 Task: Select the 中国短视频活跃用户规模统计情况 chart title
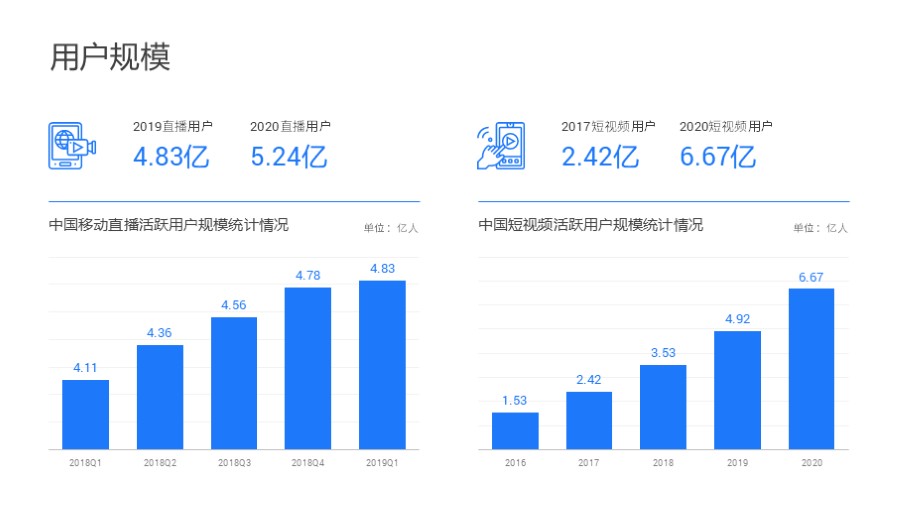click(x=591, y=224)
